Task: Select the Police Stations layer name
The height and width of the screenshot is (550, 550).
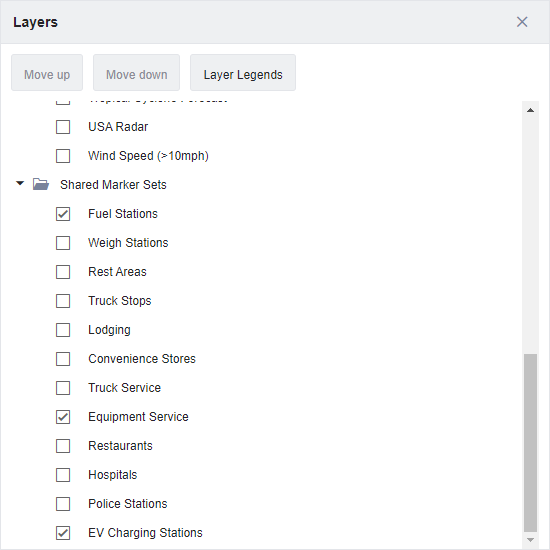Action: pos(128,504)
